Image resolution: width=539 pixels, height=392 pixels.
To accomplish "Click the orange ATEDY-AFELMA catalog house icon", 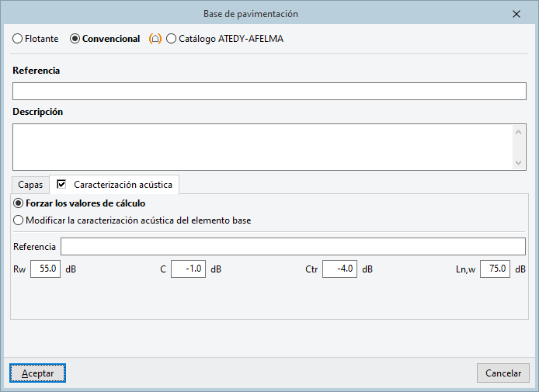I will 155,38.
